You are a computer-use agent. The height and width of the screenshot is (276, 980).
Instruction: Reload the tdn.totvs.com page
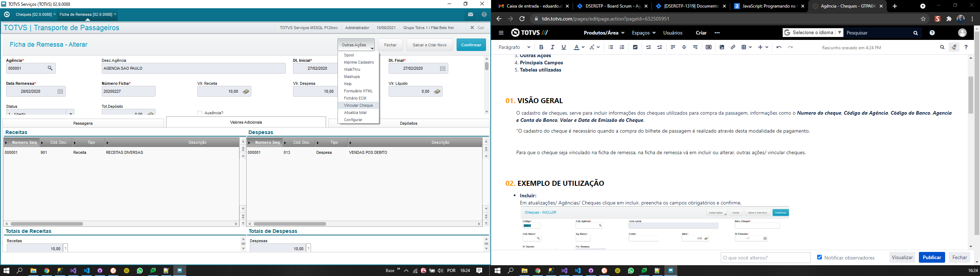point(522,19)
